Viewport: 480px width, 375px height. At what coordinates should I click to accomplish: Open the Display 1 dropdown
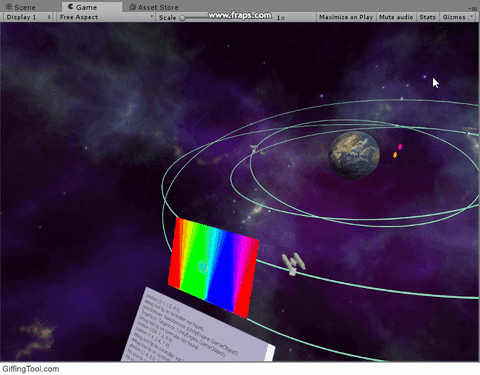coord(29,17)
